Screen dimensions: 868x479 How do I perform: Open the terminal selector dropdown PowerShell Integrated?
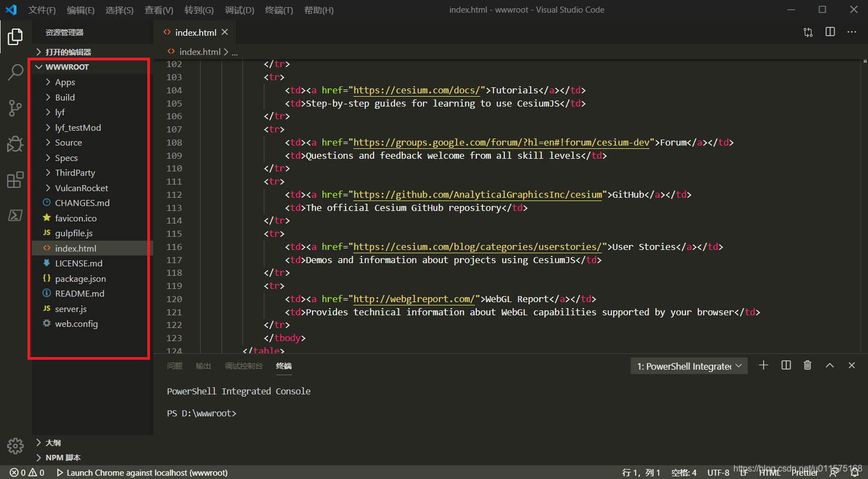coord(689,366)
